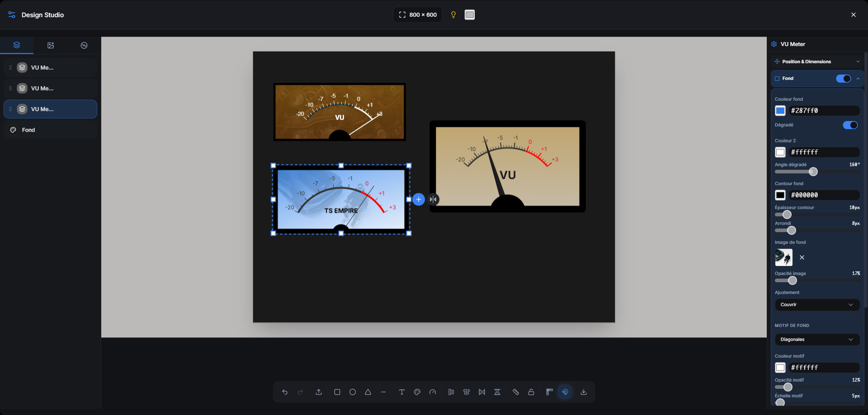Disable the Fond section toggle
This screenshot has height=415, width=868.
843,79
